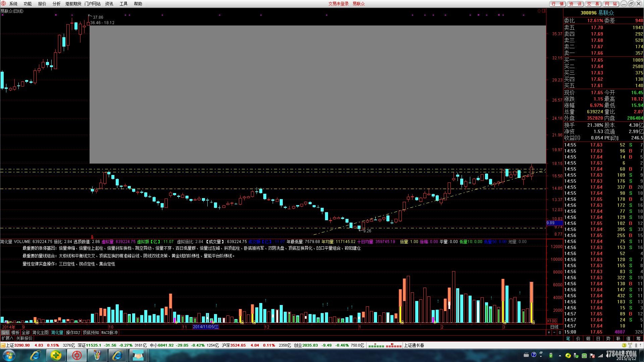Click the 上证通长春 server label

coord(414,345)
